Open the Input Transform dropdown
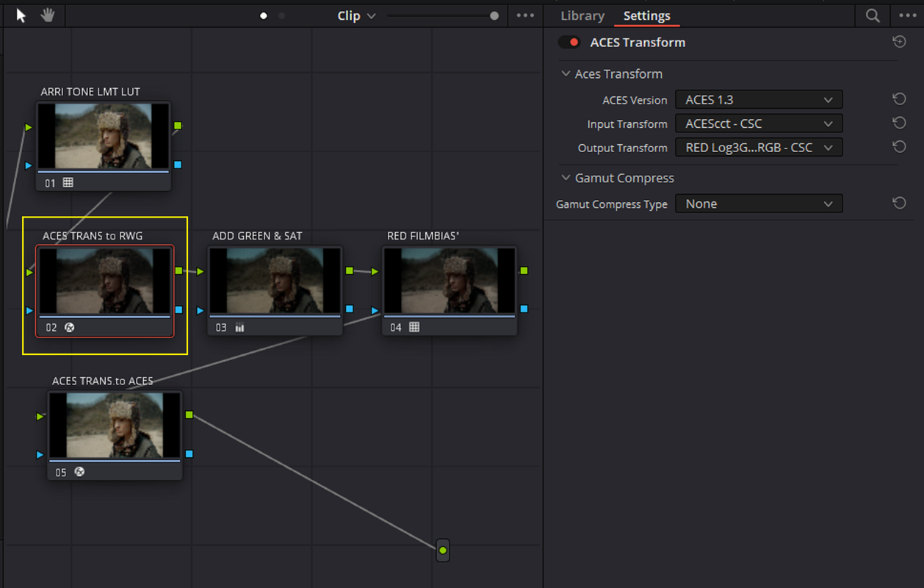Screen dimensions: 924x588 [759, 123]
